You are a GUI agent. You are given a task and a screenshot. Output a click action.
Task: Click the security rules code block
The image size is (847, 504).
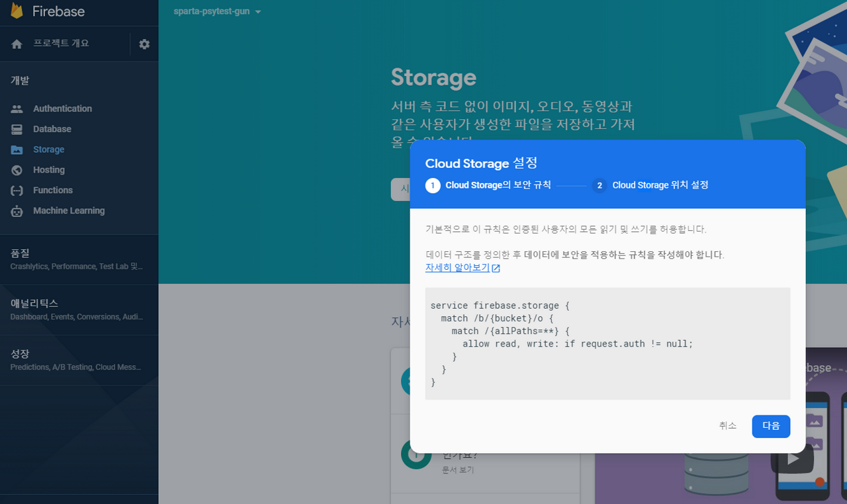[607, 343]
